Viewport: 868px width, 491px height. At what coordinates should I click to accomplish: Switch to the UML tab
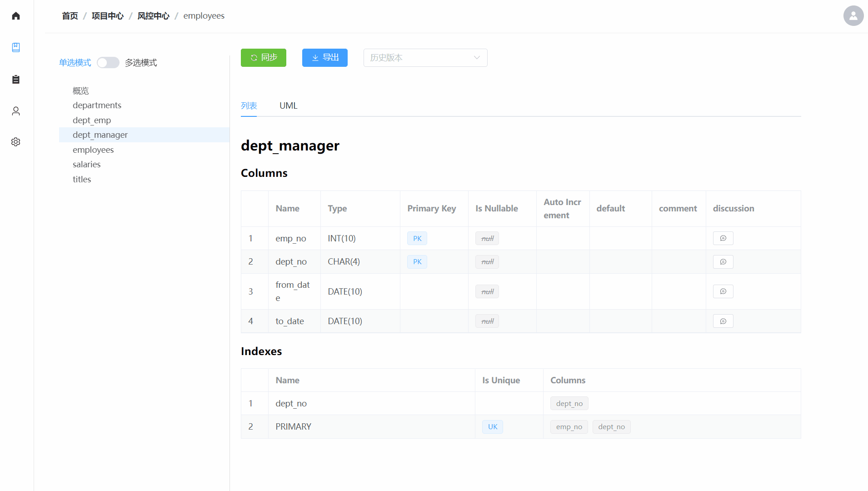(x=288, y=106)
